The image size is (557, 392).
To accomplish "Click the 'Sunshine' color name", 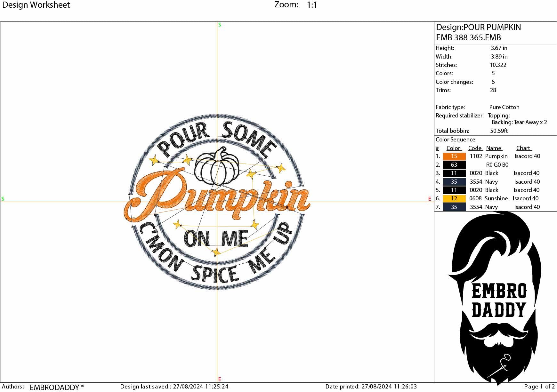I will pyautogui.click(x=496, y=198).
